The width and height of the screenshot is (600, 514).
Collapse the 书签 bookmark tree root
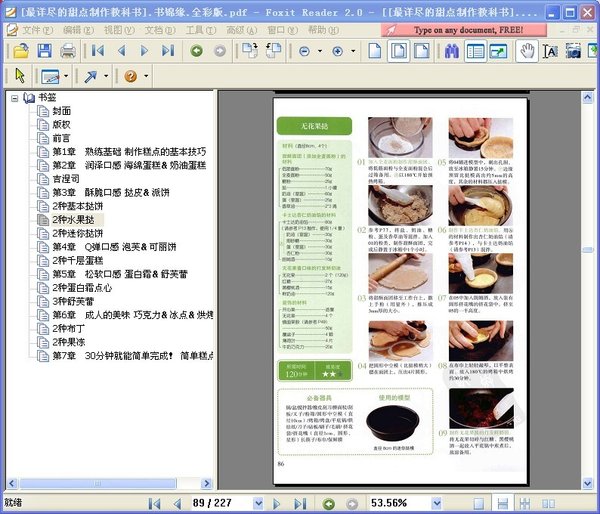point(14,98)
